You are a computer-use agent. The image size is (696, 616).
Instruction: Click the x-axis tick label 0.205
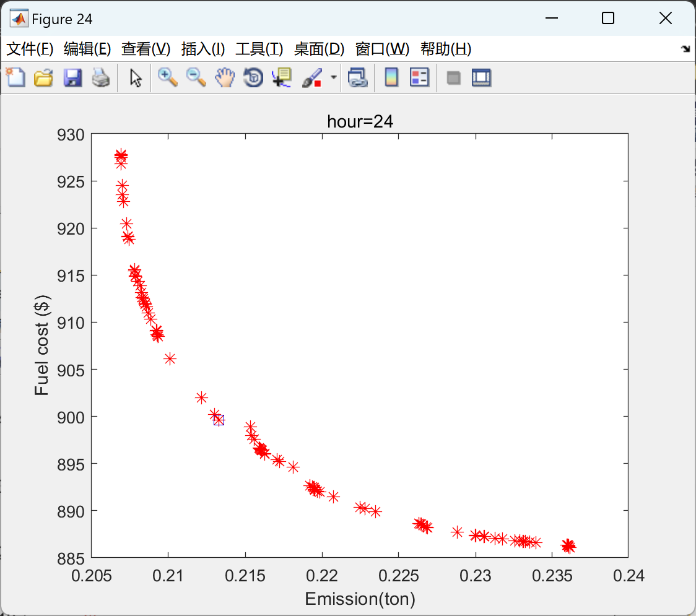pos(92,576)
